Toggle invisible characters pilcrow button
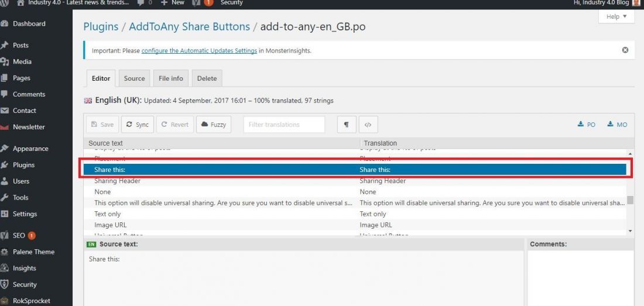This screenshot has width=644, height=306. (x=347, y=125)
